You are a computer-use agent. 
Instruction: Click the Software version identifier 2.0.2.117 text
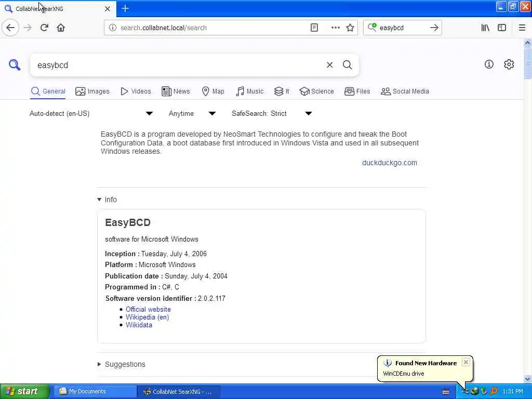point(165,298)
